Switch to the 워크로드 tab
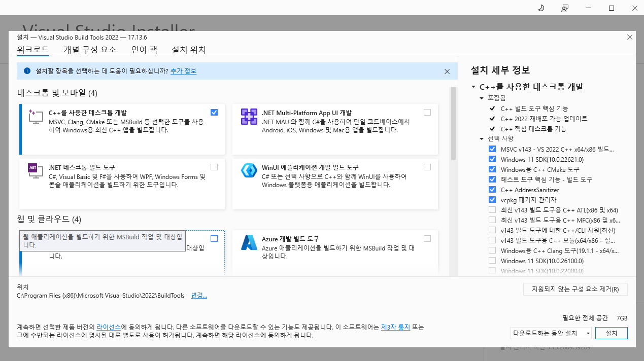Screen dimensions: 644x361 pos(33,50)
